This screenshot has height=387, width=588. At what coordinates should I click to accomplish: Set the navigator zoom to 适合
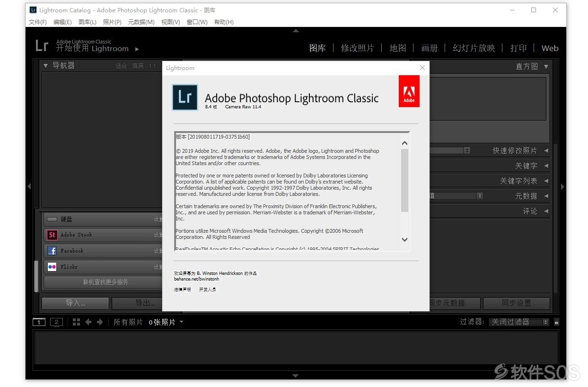122,66
